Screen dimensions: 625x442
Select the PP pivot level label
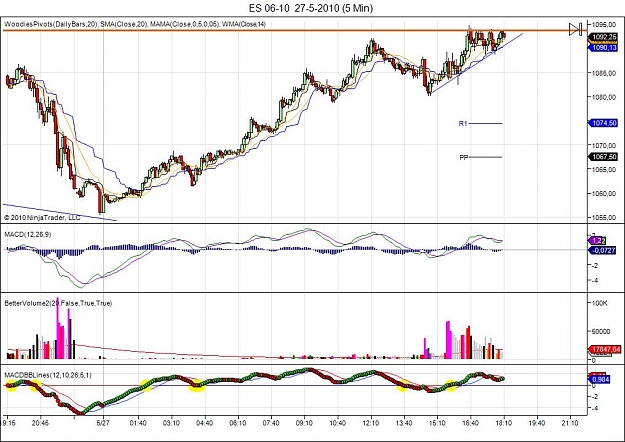[x=464, y=157]
